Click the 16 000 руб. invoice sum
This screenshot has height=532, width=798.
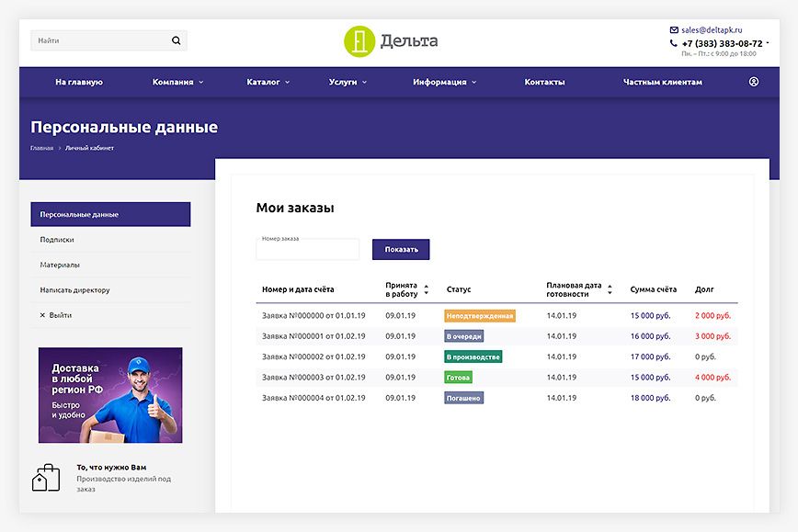tap(650, 336)
